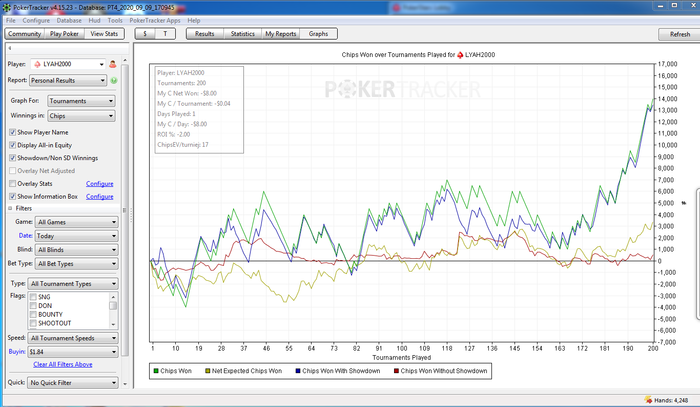Click the player profile icon next to LYAH2000
The height and width of the screenshot is (407, 700).
click(112, 64)
